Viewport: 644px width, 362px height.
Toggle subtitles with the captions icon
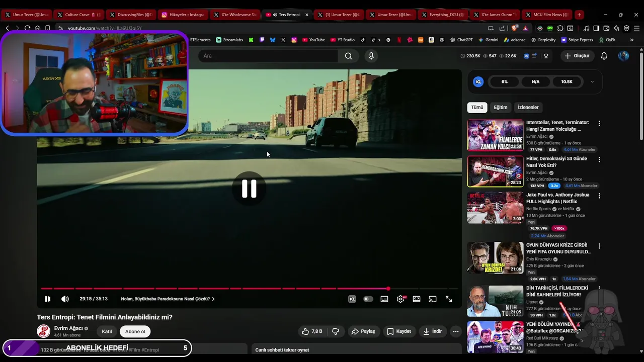click(x=384, y=299)
